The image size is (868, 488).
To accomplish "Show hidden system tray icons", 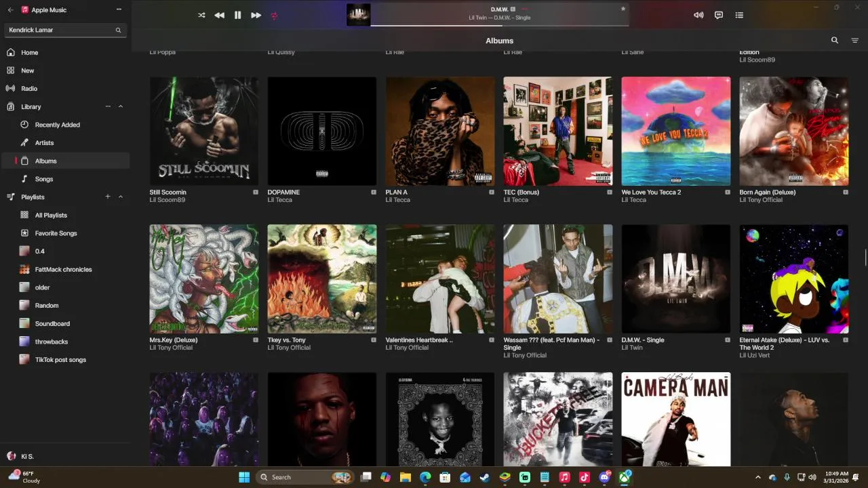I will click(x=758, y=477).
